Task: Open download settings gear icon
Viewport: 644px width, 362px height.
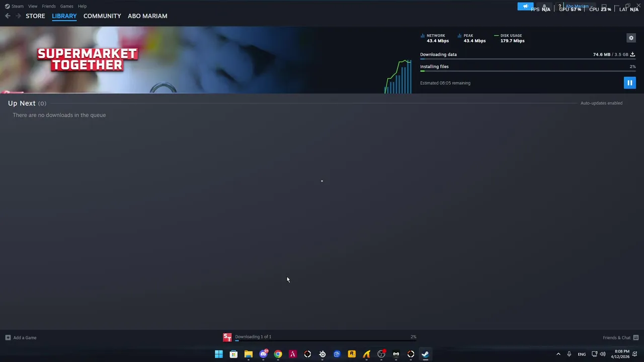Action: coord(631,38)
